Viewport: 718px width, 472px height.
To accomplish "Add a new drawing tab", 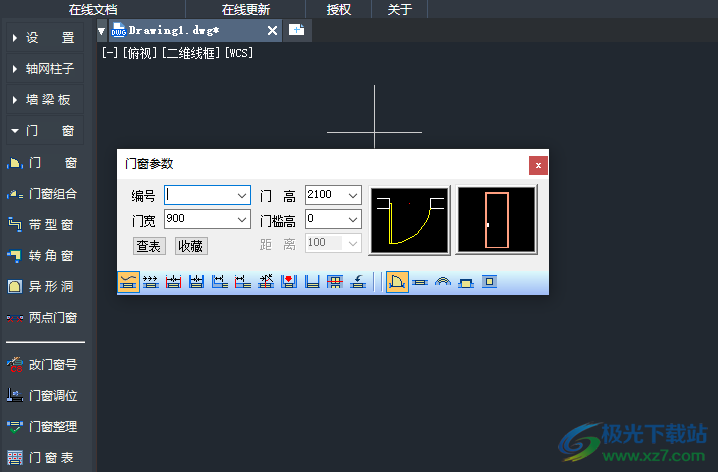I will click(297, 30).
